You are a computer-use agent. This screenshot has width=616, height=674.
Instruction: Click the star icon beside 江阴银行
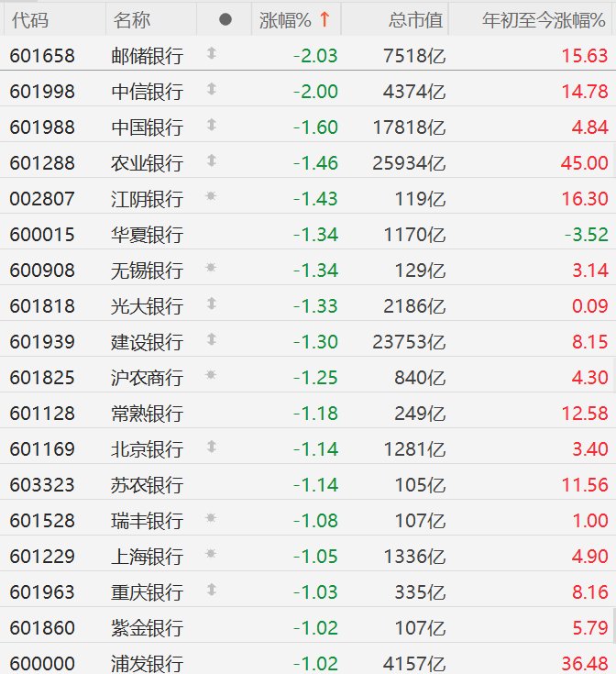point(211,196)
